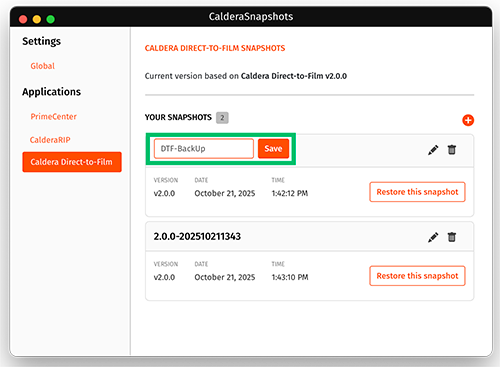Focus the DTF-BackUp name input field
Viewport: 500px width, 367px height.
click(x=204, y=148)
